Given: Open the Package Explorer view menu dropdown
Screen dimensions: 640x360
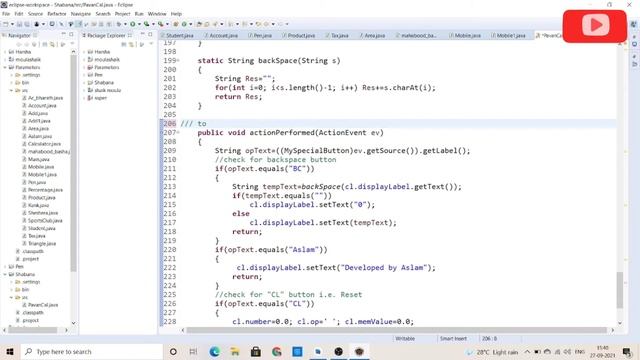Looking at the screenshot, I should (151, 44).
